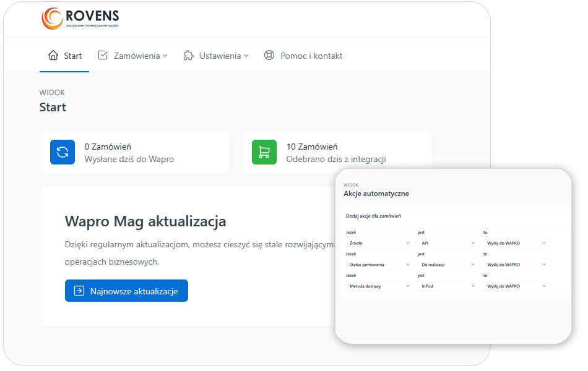588x371 pixels.
Task: Click the Akcje automatyczne heading
Action: click(376, 194)
